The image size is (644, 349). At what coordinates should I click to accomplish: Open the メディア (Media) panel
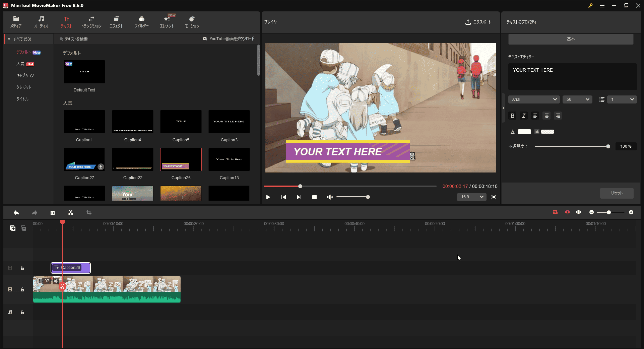[16, 22]
